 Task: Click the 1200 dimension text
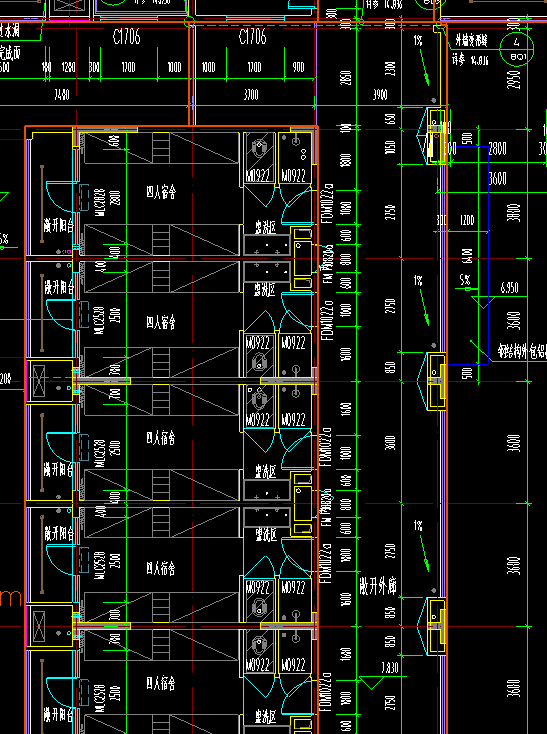467,220
